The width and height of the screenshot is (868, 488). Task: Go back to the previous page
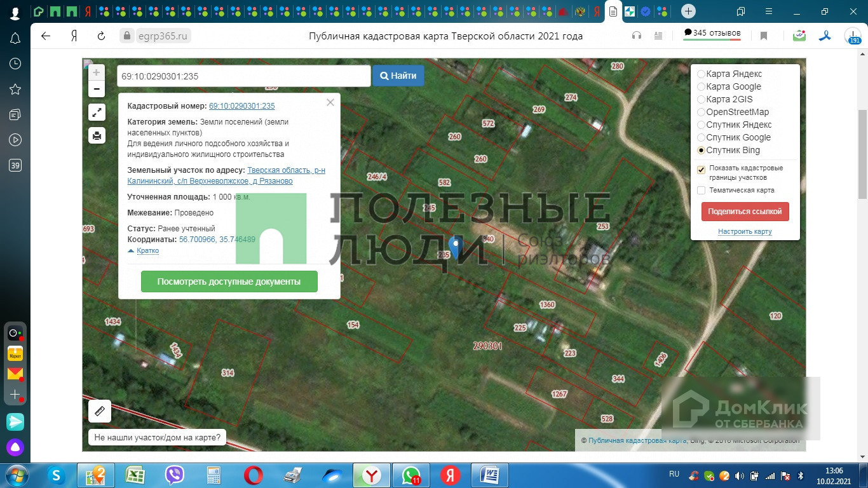tap(46, 36)
